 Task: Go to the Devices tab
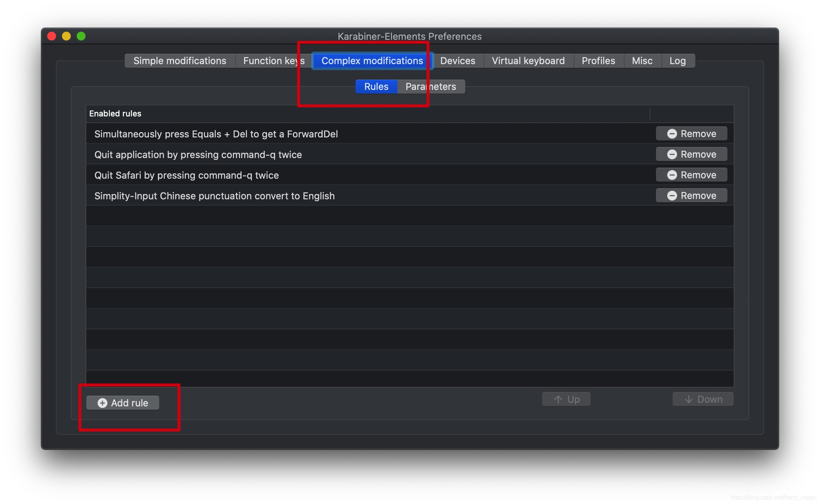458,61
